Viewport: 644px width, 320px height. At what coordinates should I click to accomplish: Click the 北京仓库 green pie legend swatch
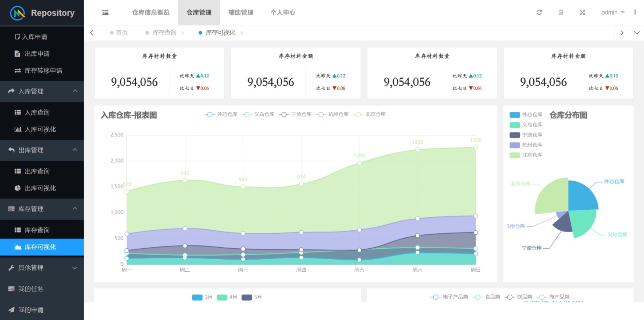515,155
